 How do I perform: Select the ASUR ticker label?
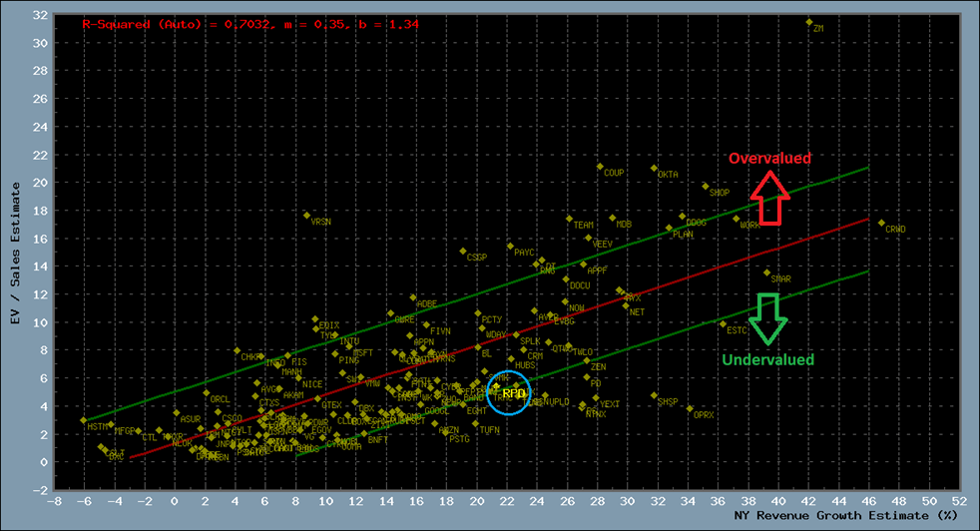pos(191,419)
